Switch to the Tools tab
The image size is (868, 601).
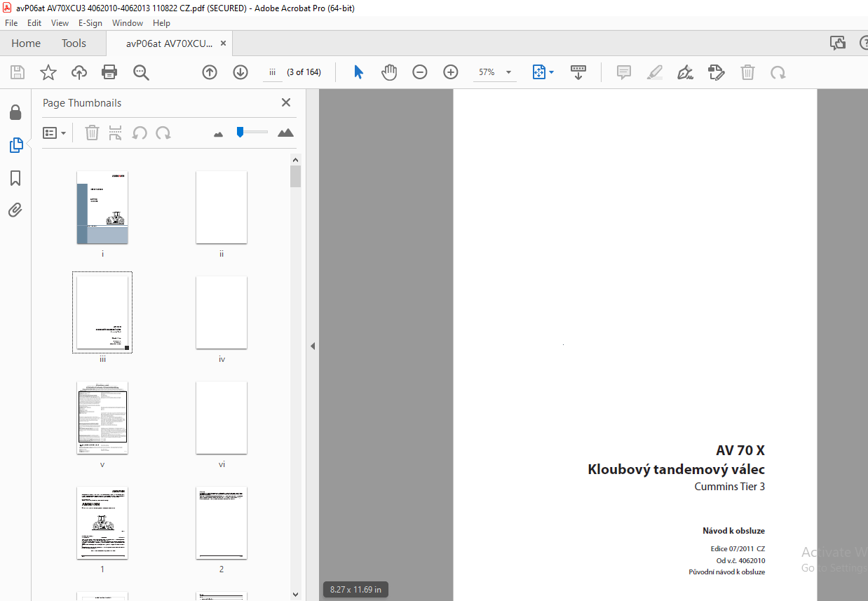74,43
